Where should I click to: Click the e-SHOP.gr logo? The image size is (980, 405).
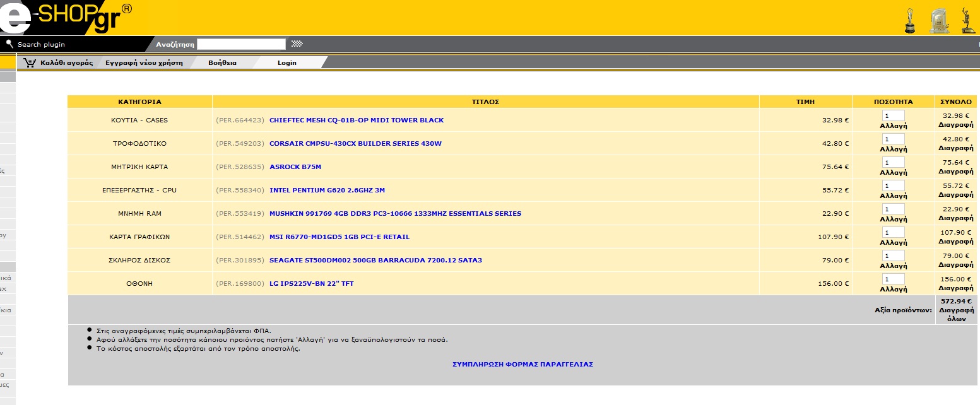click(66, 18)
